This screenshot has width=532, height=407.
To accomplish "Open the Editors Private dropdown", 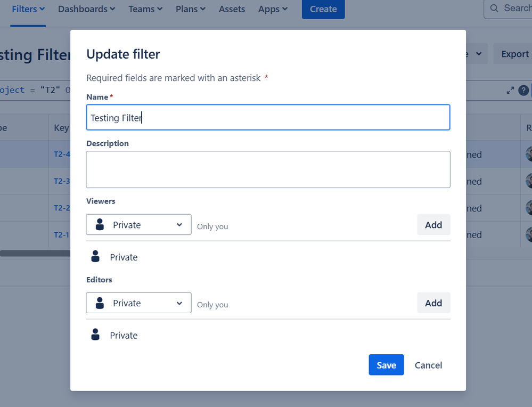I will tap(139, 303).
